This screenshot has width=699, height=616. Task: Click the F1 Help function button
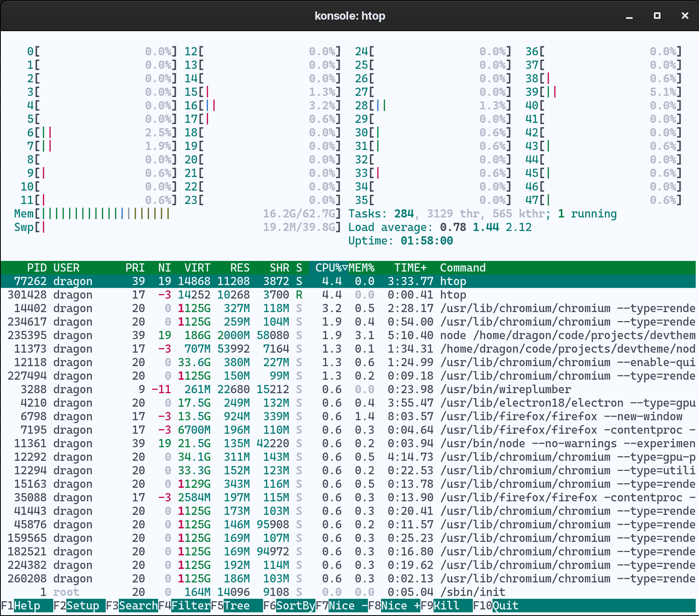click(x=27, y=605)
